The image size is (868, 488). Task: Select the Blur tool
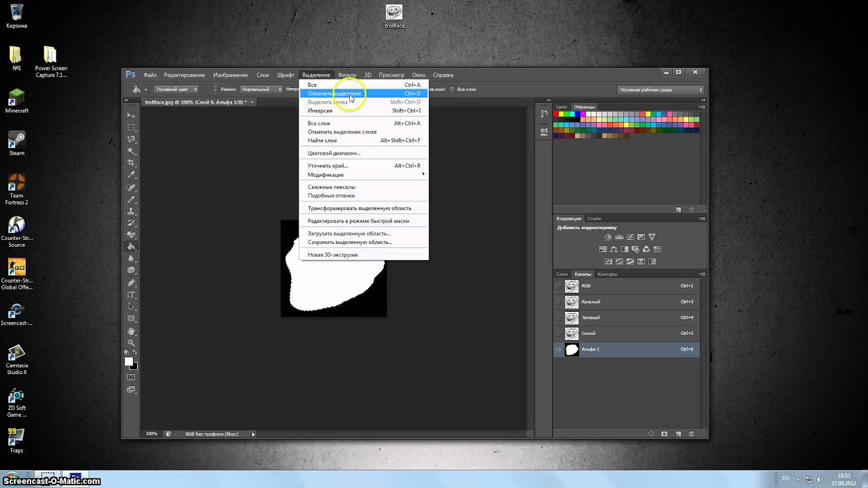click(131, 258)
